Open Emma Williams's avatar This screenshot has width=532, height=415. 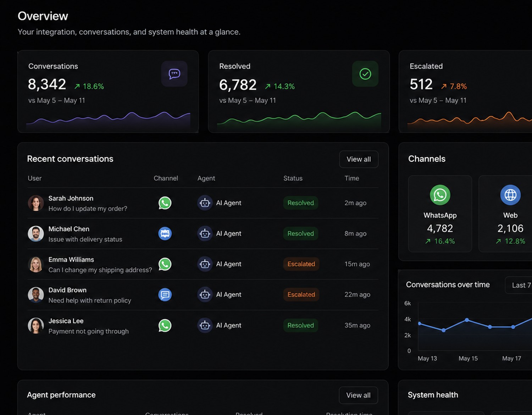[x=36, y=264]
